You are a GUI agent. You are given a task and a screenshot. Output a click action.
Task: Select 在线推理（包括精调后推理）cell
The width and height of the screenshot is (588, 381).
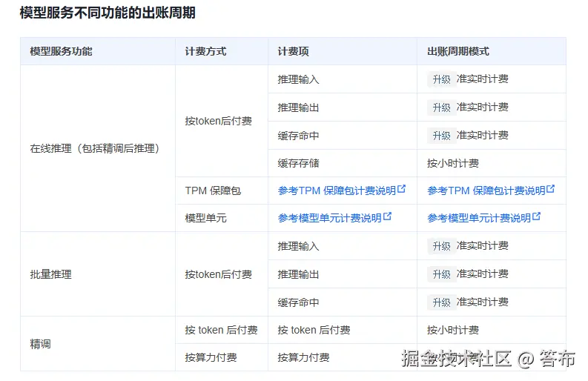96,148
